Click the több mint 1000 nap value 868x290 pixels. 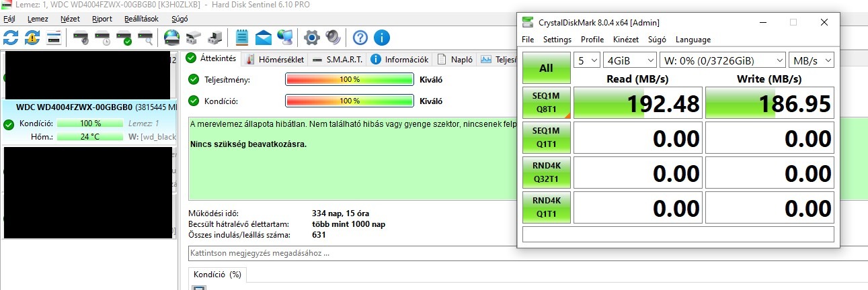(x=348, y=224)
